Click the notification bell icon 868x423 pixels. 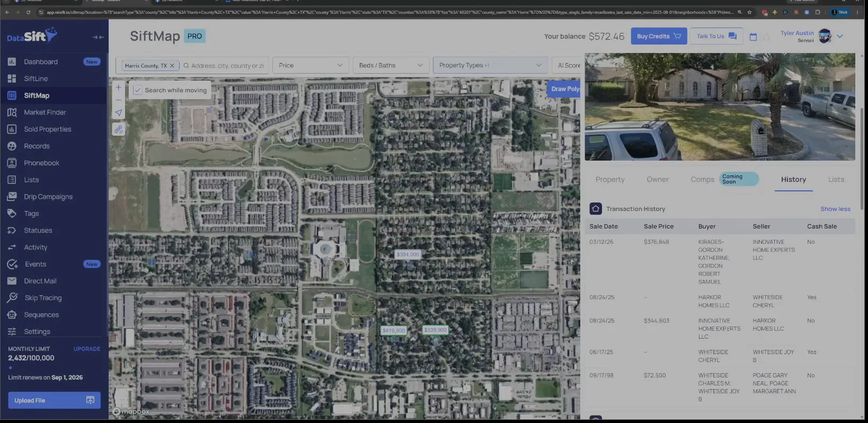coord(767,37)
